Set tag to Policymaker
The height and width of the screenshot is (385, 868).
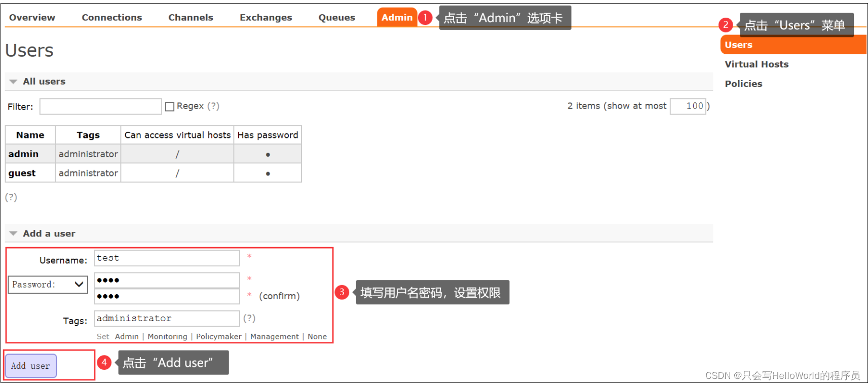[x=219, y=336]
